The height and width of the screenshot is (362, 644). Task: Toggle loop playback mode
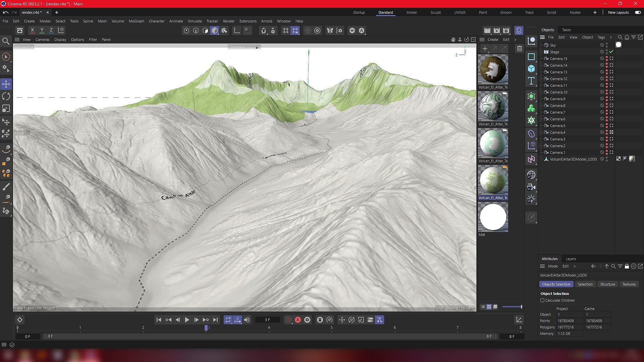[x=228, y=320]
